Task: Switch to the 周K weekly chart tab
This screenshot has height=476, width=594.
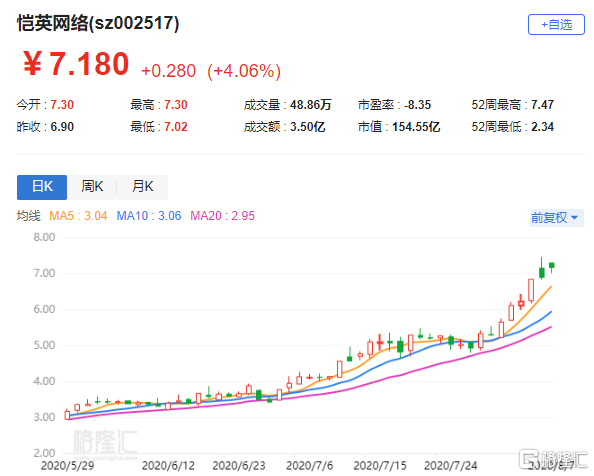Action: click(x=92, y=187)
